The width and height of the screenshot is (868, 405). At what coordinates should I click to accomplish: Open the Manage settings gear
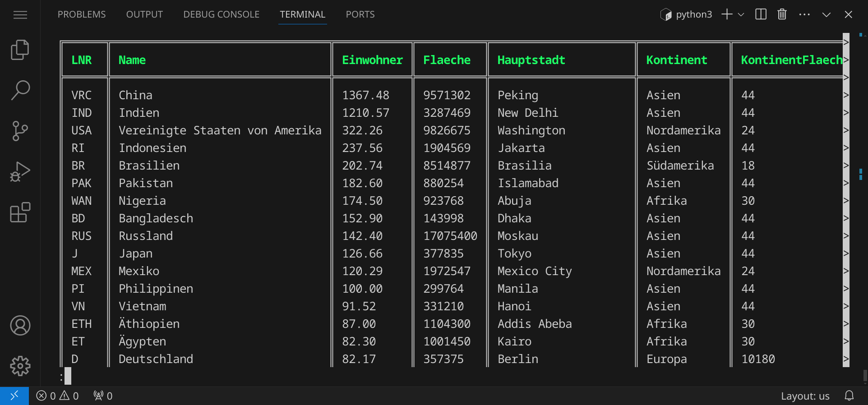(x=20, y=366)
